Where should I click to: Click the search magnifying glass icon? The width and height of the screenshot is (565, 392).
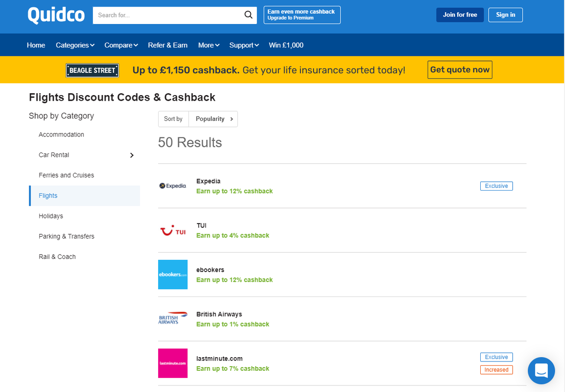[x=248, y=15]
